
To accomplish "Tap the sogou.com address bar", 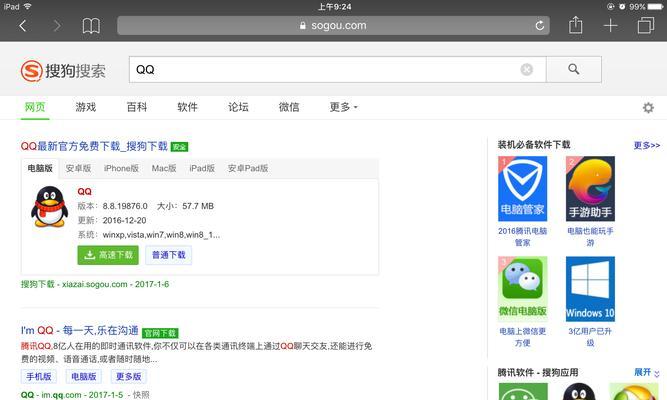I will click(333, 26).
